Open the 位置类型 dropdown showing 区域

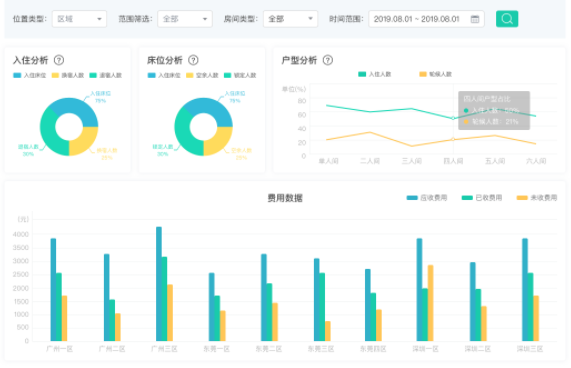tap(79, 19)
